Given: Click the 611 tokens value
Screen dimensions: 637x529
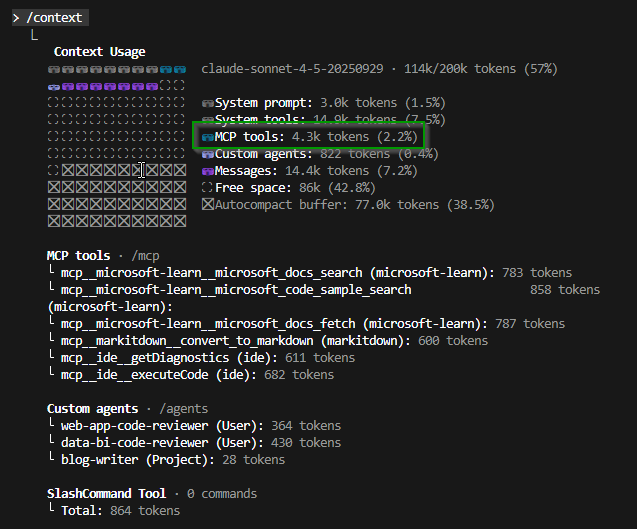Looking at the screenshot, I should click(x=320, y=358).
